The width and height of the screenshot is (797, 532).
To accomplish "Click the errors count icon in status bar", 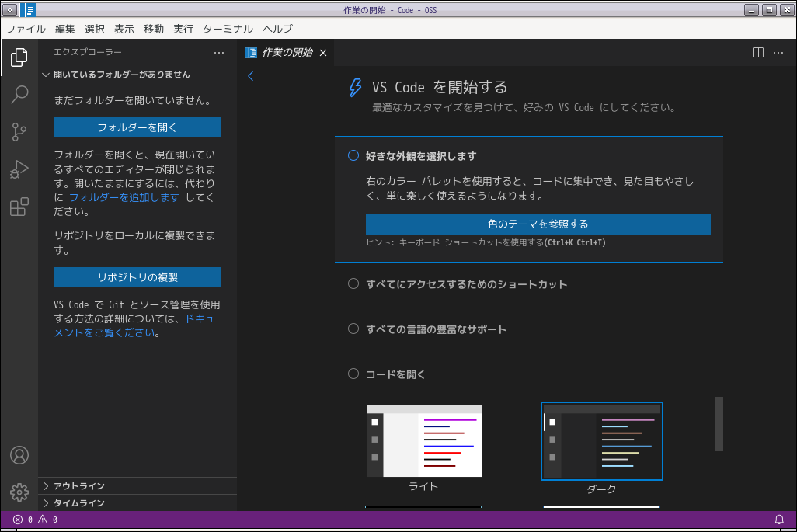I will click(18, 520).
